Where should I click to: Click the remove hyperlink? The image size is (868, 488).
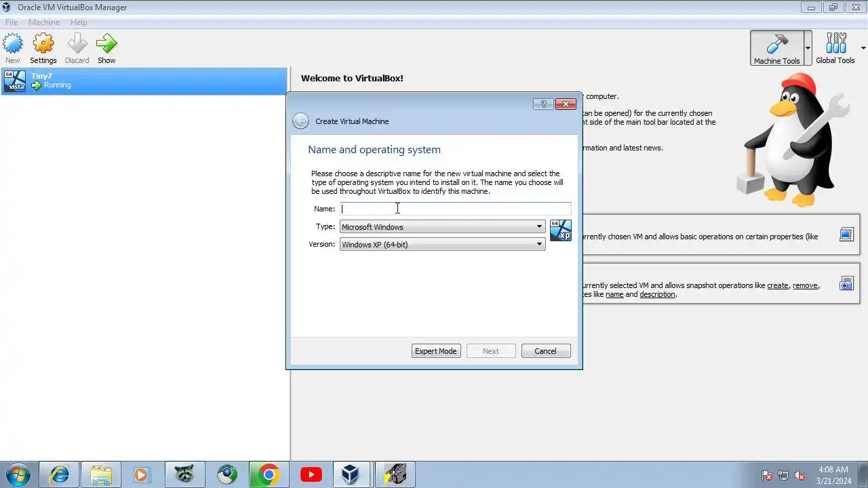click(805, 285)
